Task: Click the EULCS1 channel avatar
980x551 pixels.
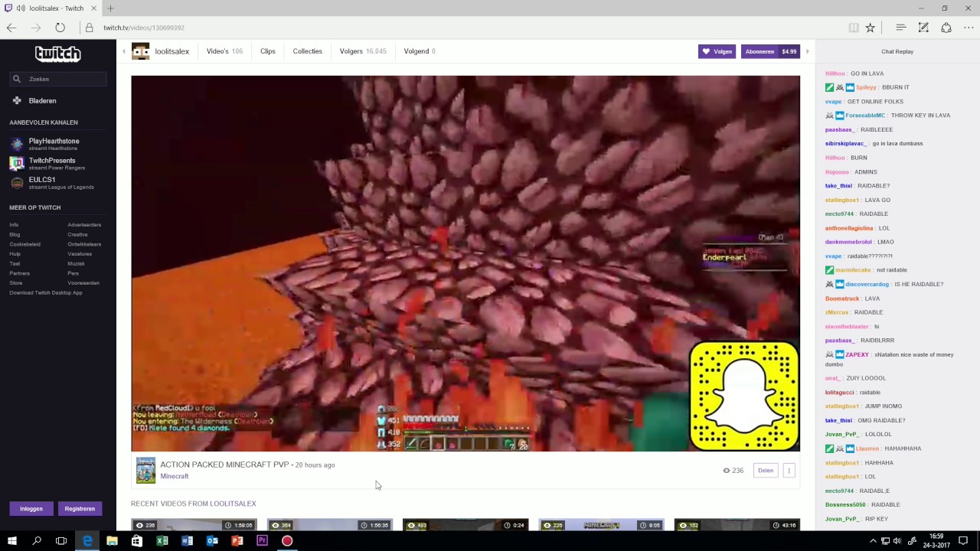Action: click(x=17, y=183)
